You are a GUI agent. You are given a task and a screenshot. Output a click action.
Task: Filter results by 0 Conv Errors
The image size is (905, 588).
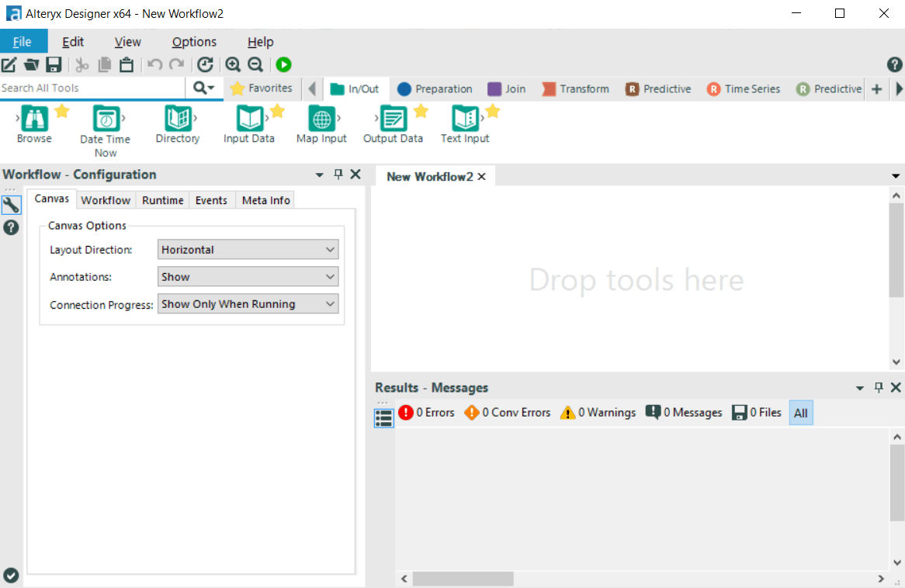(x=508, y=413)
